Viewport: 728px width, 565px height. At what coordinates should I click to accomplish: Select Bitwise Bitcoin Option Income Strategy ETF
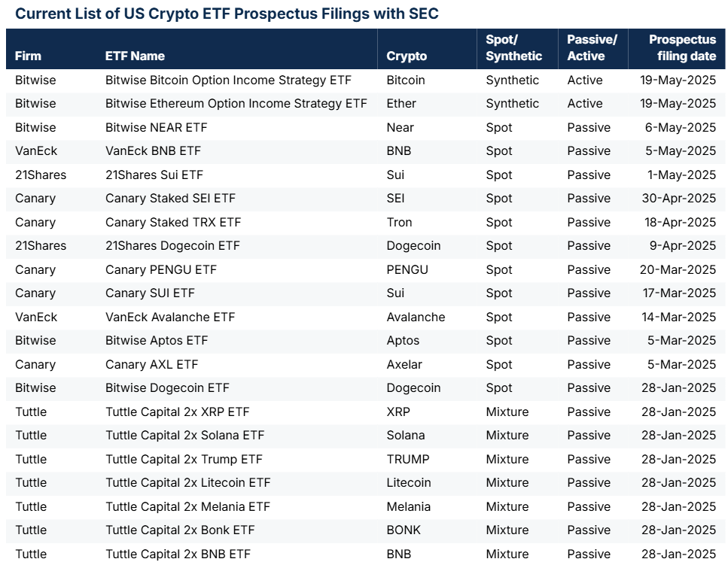[x=228, y=80]
